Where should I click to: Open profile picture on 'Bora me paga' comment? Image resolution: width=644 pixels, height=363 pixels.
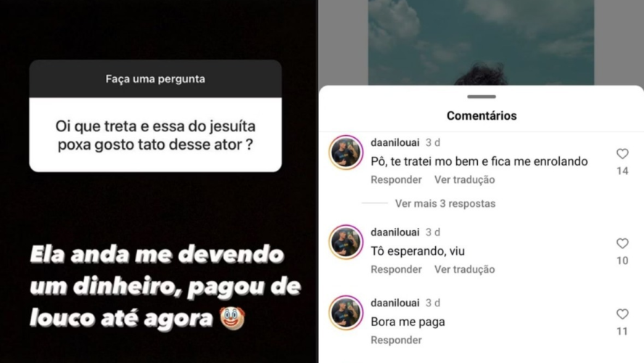346,313
